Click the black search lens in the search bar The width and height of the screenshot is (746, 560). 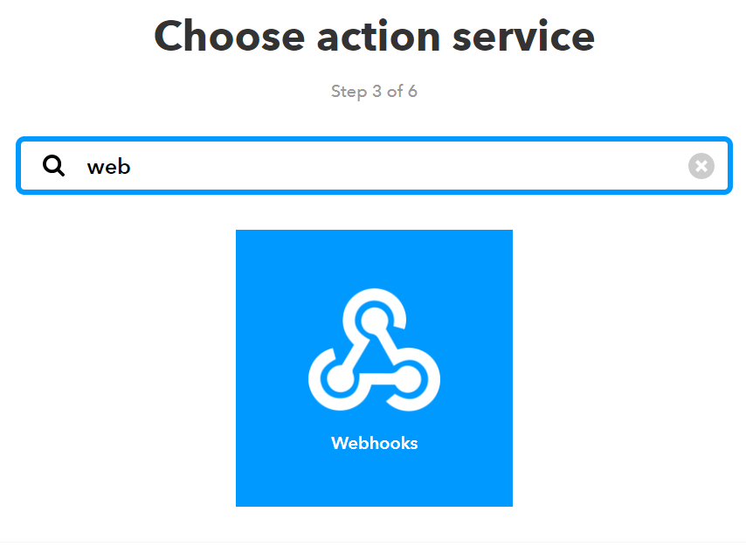(x=53, y=166)
